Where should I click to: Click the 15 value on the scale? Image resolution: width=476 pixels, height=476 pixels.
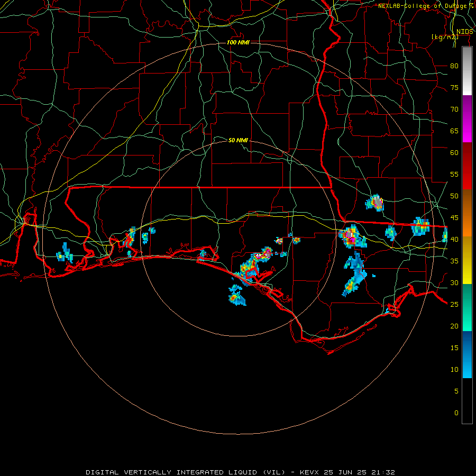(454, 348)
